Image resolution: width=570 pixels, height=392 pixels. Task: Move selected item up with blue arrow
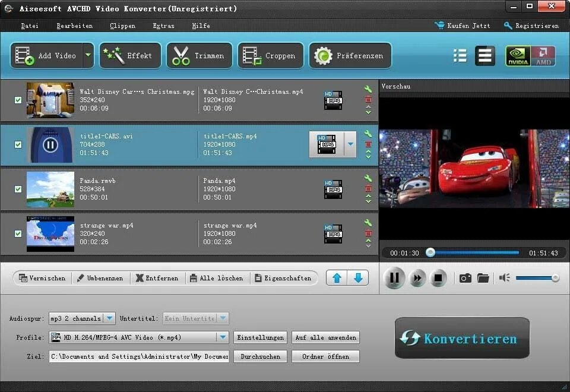pos(337,278)
